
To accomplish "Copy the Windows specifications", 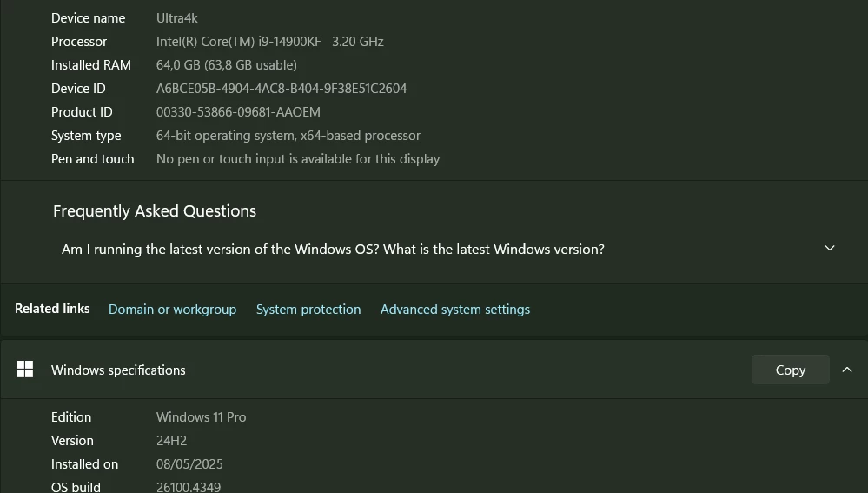I will 790,370.
